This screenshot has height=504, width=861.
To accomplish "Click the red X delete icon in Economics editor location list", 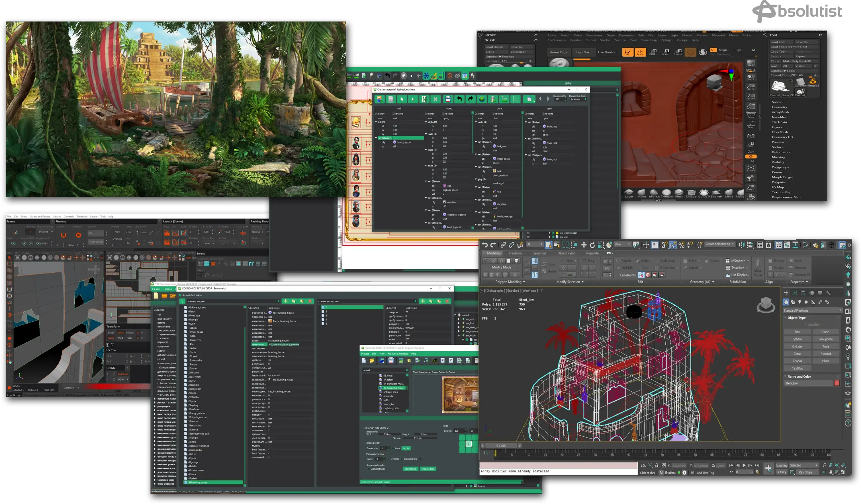I will 310,301.
